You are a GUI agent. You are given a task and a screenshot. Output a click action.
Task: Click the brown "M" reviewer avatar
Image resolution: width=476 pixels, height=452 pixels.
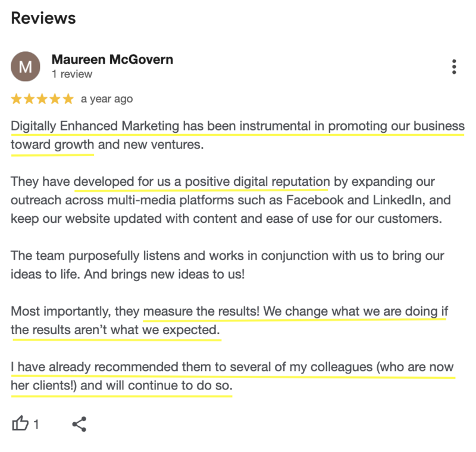pos(26,67)
